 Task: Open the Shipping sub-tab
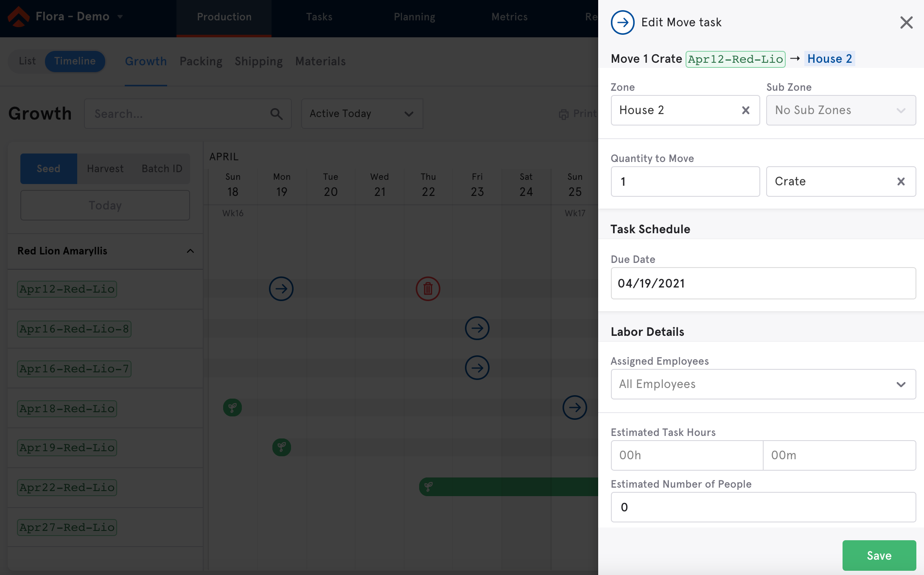pos(259,61)
